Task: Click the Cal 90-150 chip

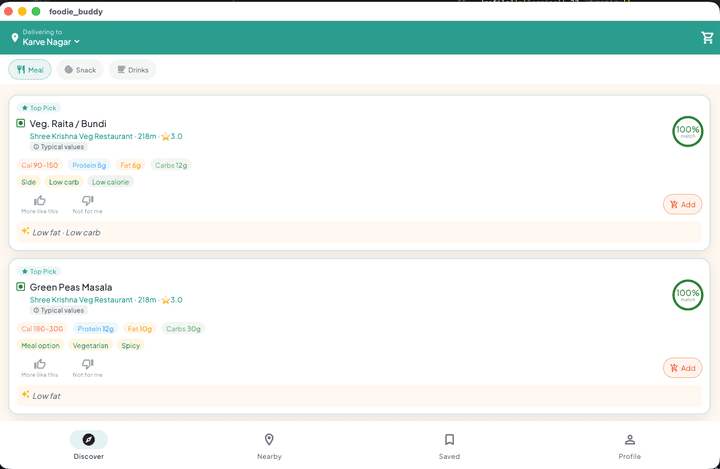Action: [x=39, y=165]
